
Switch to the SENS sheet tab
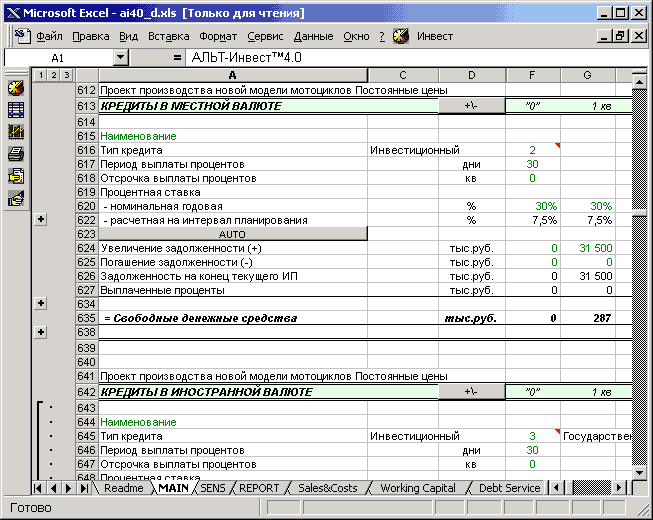coord(213,488)
